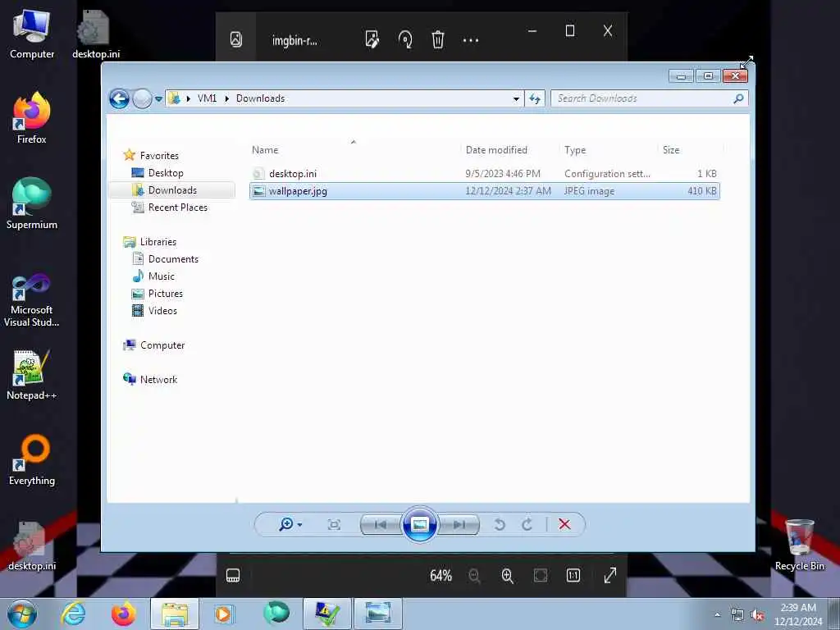Expand the arrow after VM1 breadcrumb
The image size is (840, 630).
coord(226,98)
